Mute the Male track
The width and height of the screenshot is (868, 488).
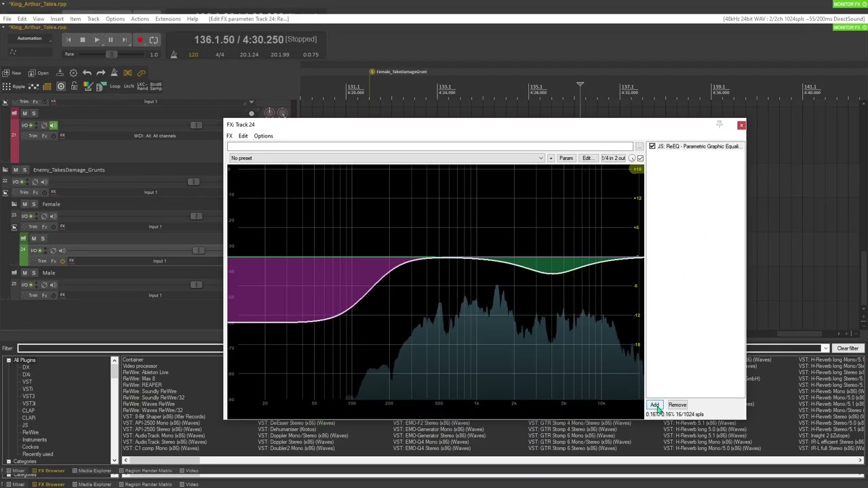pyautogui.click(x=24, y=272)
